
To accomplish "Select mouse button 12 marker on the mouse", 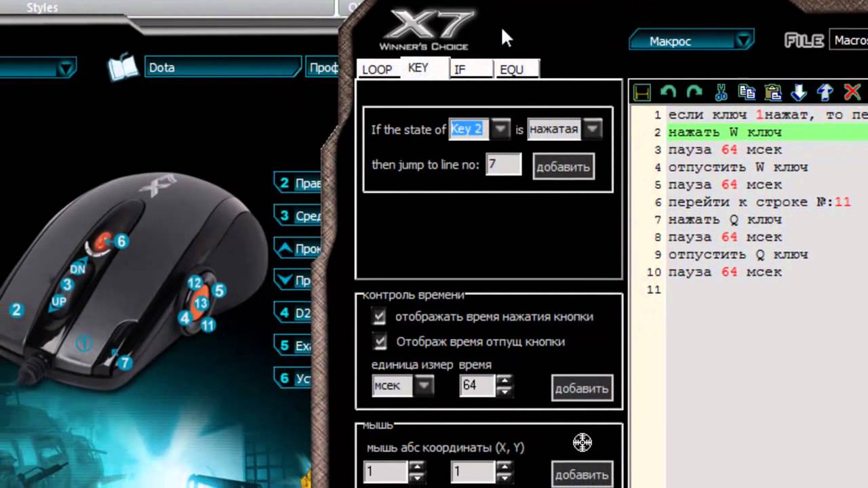I will (x=195, y=283).
